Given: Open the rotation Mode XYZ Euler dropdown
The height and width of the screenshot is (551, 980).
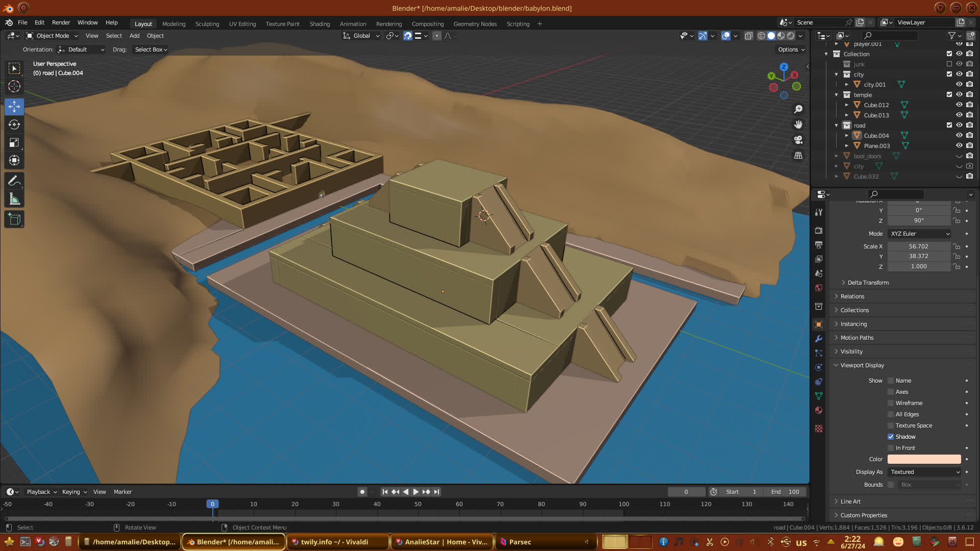Looking at the screenshot, I should point(920,234).
